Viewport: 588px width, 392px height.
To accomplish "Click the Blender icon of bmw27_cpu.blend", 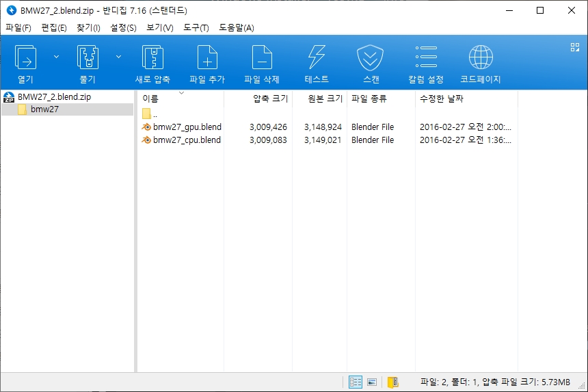I will pos(146,140).
